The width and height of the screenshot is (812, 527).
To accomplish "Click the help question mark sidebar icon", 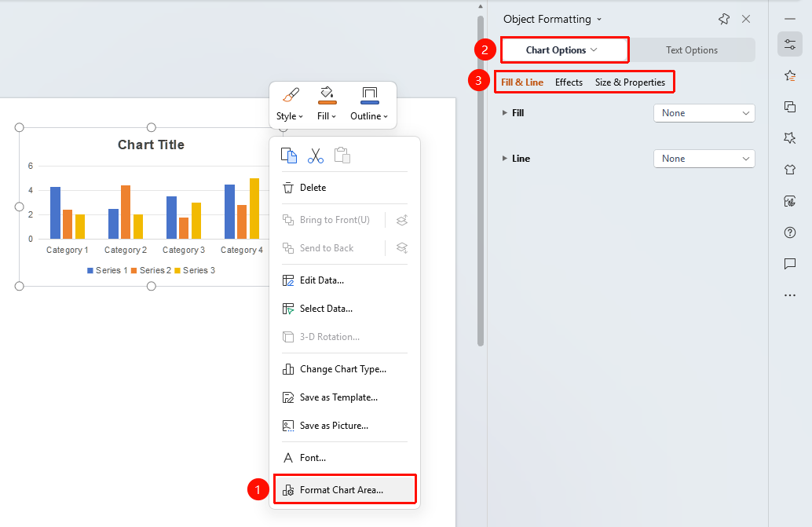I will pos(790,232).
